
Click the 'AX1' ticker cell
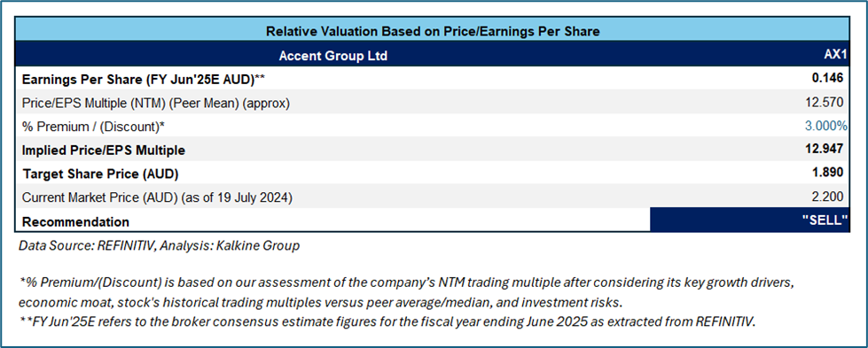pyautogui.click(x=836, y=55)
